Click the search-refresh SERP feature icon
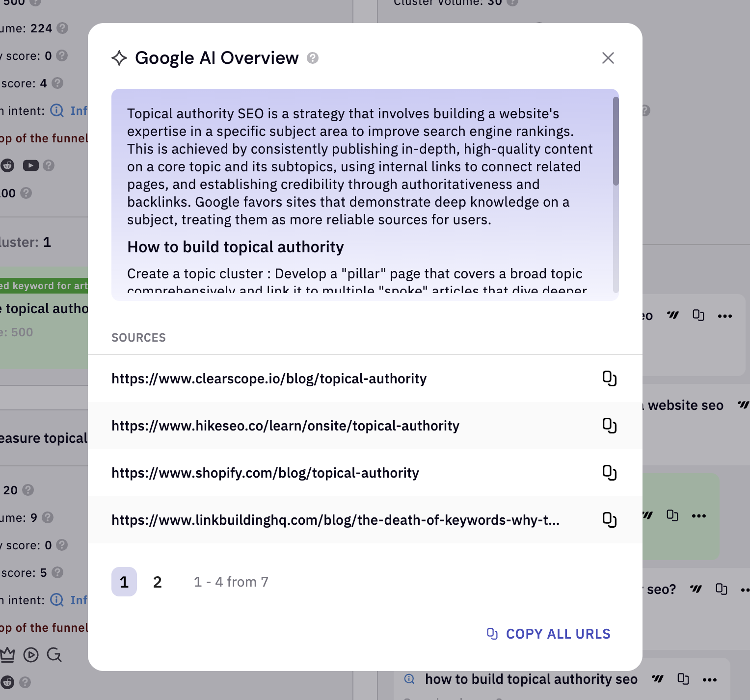Image resolution: width=750 pixels, height=700 pixels. tap(54, 655)
